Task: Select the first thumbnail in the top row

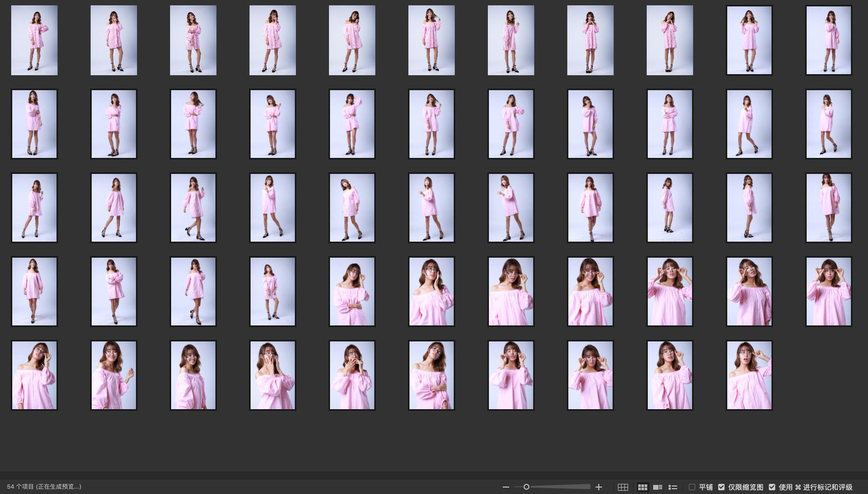Action: pos(34,41)
